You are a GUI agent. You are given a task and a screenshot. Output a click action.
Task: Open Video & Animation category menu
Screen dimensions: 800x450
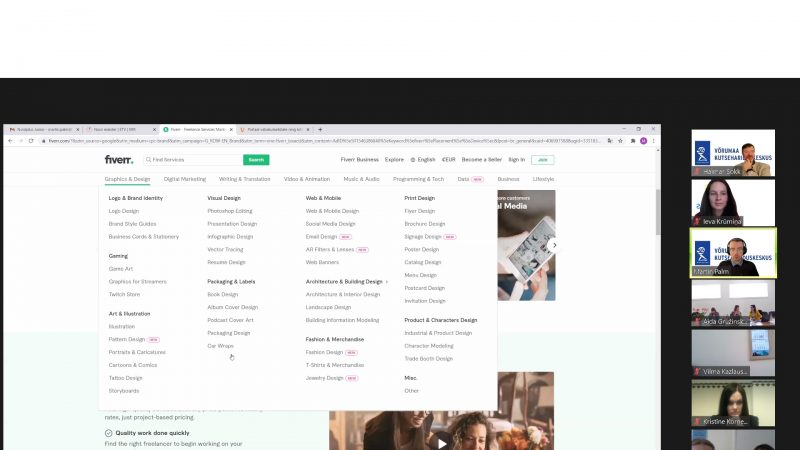(307, 179)
